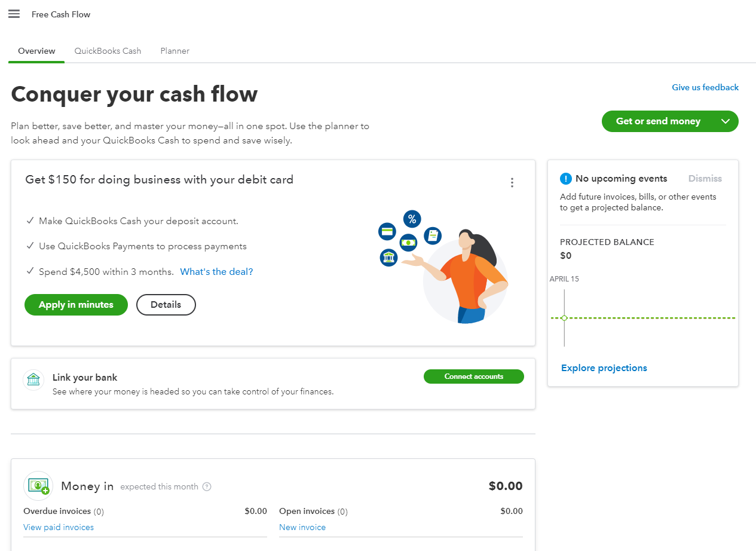Viewport: 756px width, 551px height.
Task: Click the help icon beside expected this month
Action: (207, 486)
